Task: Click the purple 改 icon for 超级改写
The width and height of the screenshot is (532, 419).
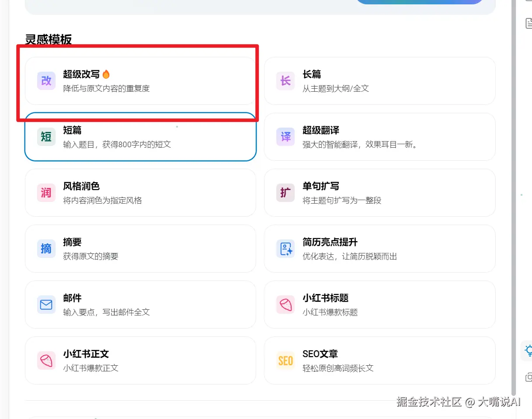Action: click(x=46, y=81)
